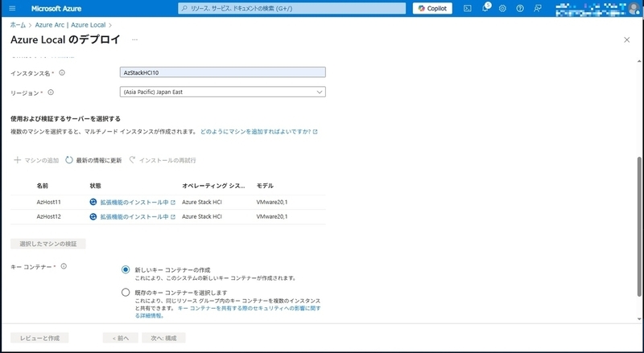
Task: Select the AzHost12 row name
Action: (48, 216)
